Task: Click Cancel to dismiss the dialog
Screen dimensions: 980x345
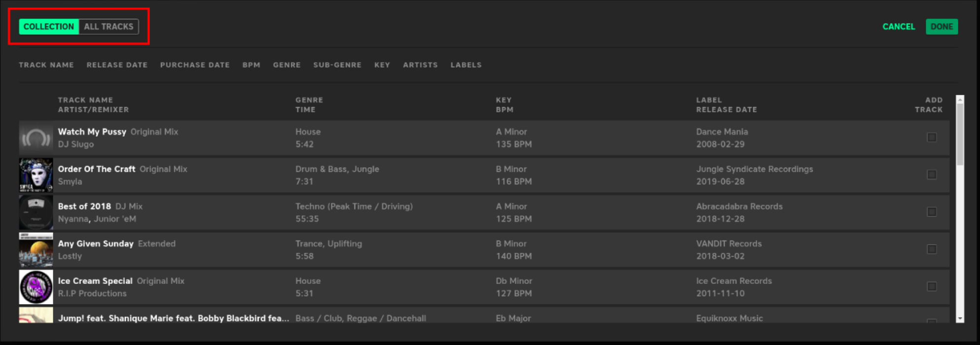Action: pyautogui.click(x=898, y=27)
